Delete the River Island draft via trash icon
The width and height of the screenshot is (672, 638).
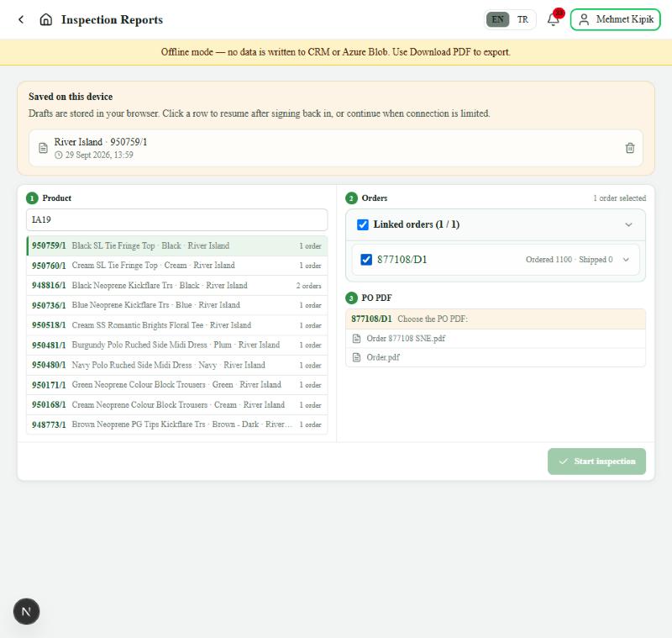(x=629, y=148)
